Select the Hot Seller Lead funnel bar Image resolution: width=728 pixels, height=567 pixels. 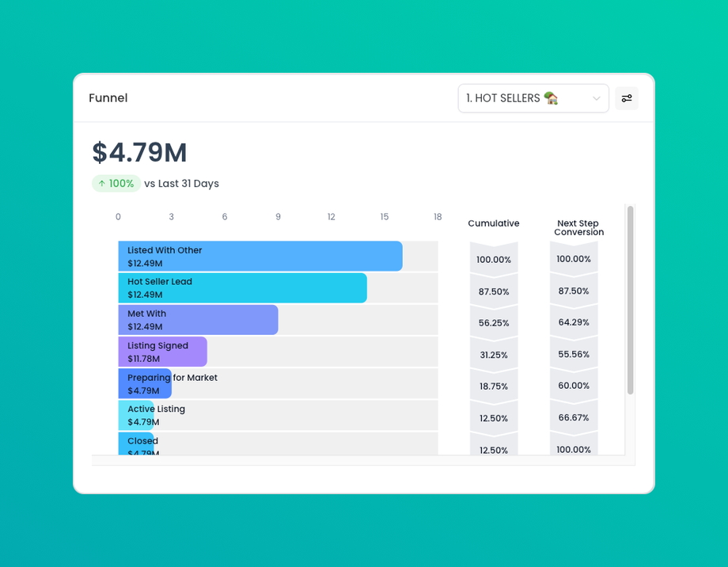(242, 288)
